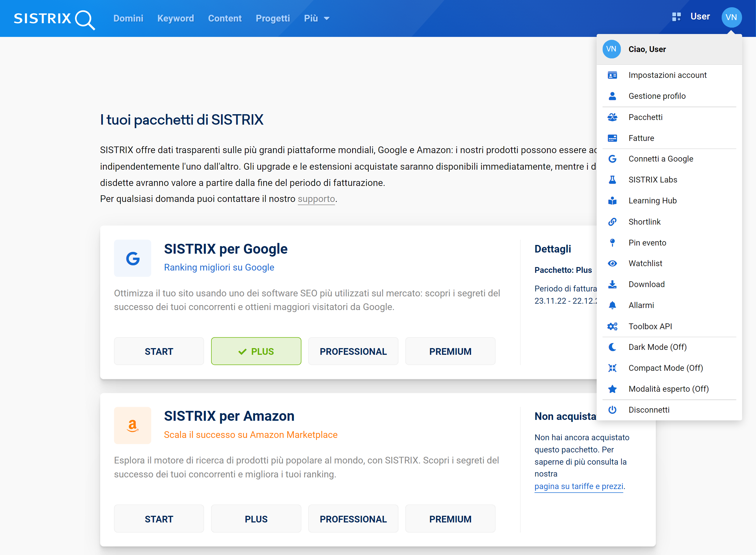Toggle Compact Mode (Off)
This screenshot has height=555, width=756.
tap(669, 368)
